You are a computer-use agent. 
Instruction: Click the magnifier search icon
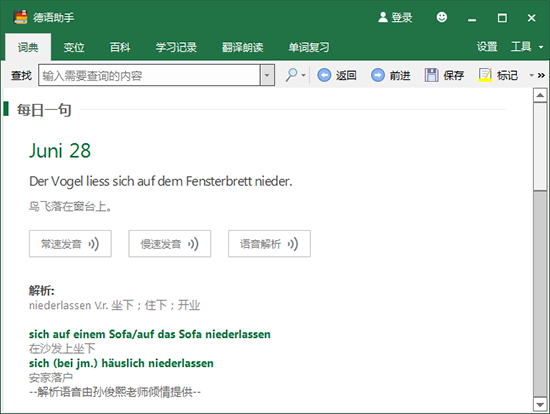[291, 75]
